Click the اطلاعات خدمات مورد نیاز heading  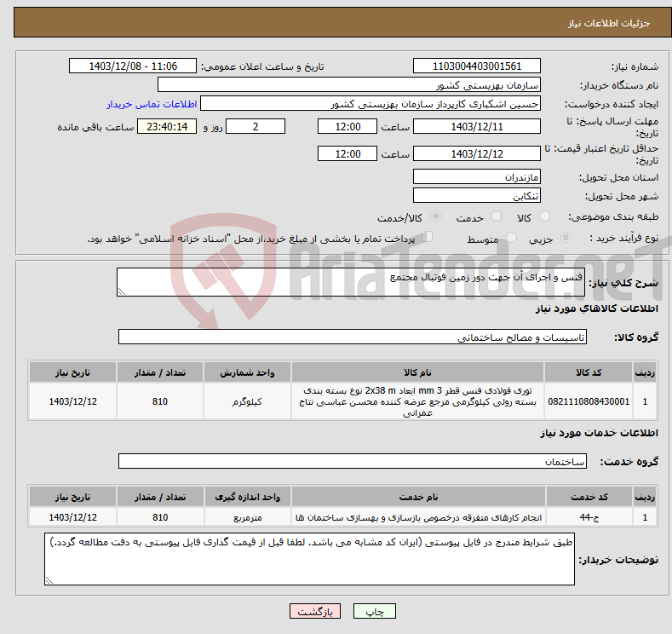(x=599, y=433)
